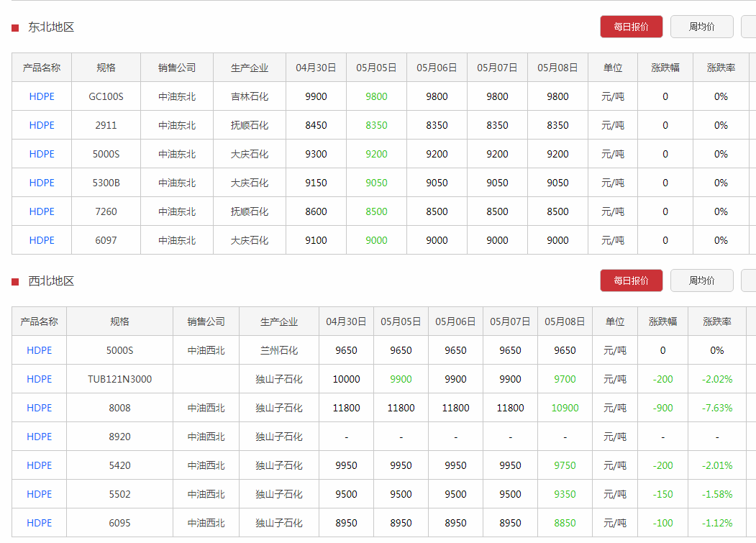Viewport: 756px width, 543px height.
Task: Open HDPE link in 5420 row
Action: tap(39, 465)
